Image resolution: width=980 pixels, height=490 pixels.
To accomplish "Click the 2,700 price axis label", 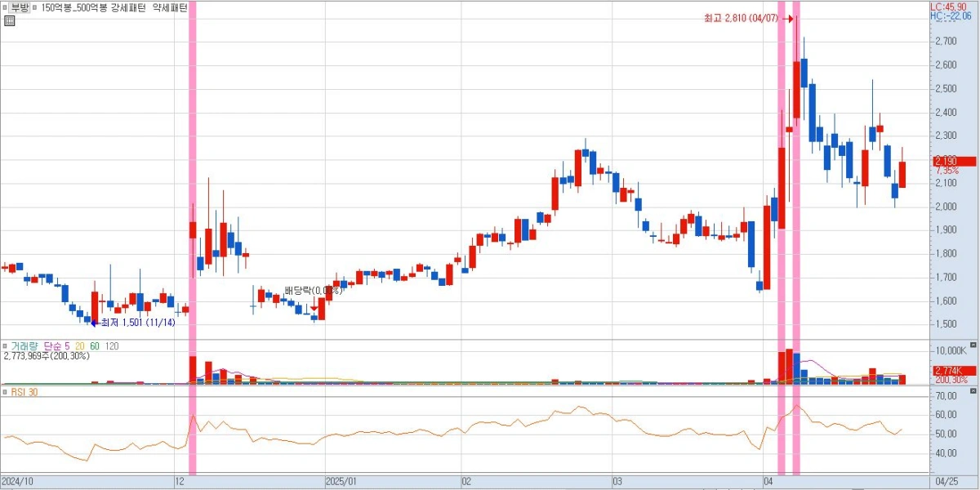I will 945,41.
